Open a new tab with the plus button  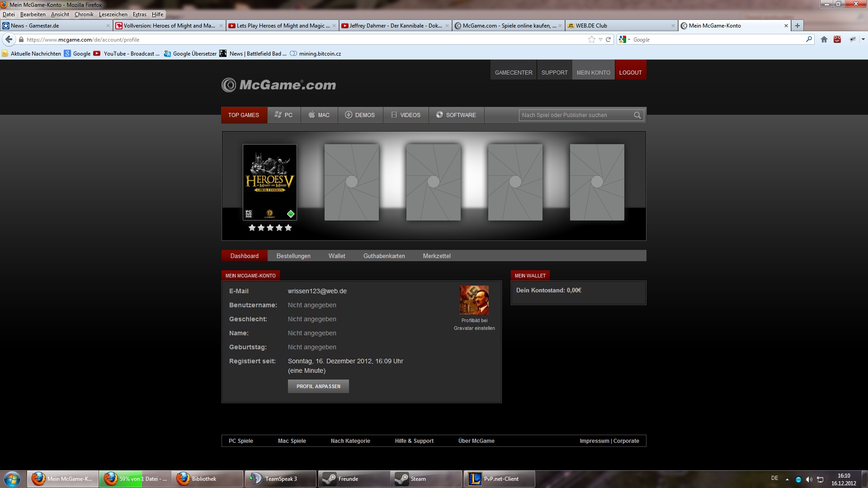tap(797, 26)
